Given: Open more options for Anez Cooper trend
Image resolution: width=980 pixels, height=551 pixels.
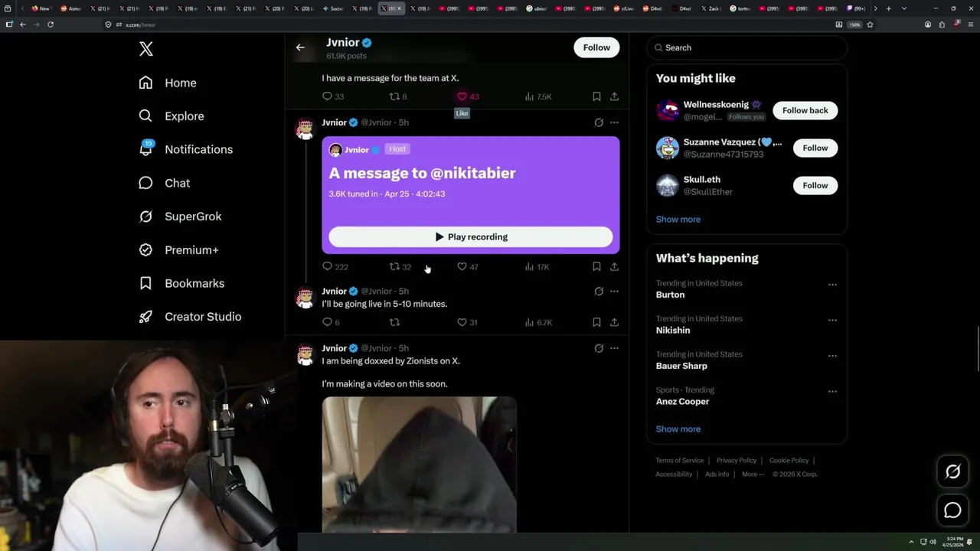Looking at the screenshot, I should coord(832,391).
